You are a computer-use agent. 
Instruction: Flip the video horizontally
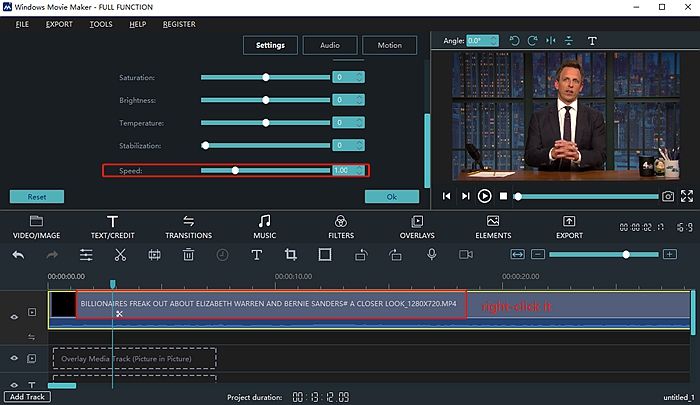pos(550,41)
